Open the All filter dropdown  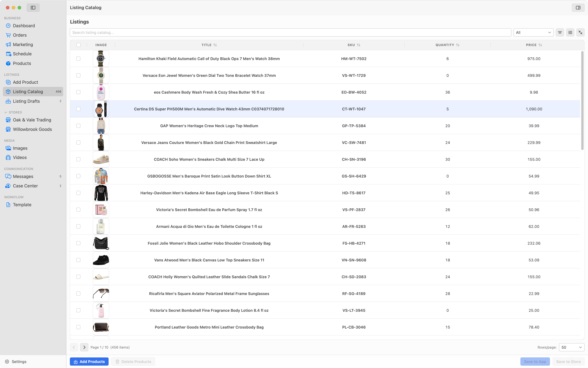point(533,32)
